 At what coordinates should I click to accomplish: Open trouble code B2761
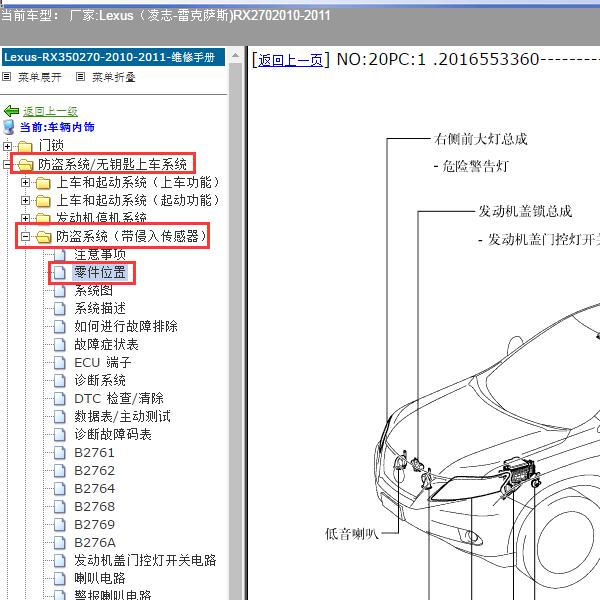tap(95, 453)
